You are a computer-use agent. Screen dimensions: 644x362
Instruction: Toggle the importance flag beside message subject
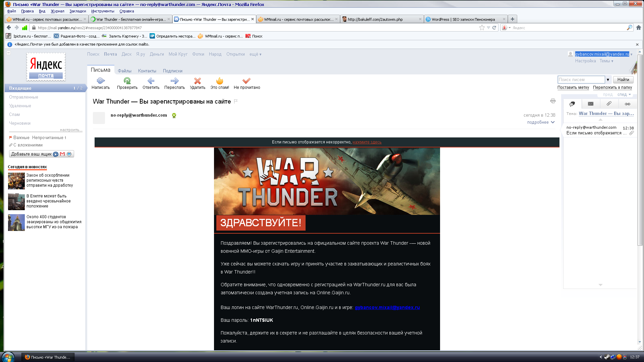tap(236, 101)
